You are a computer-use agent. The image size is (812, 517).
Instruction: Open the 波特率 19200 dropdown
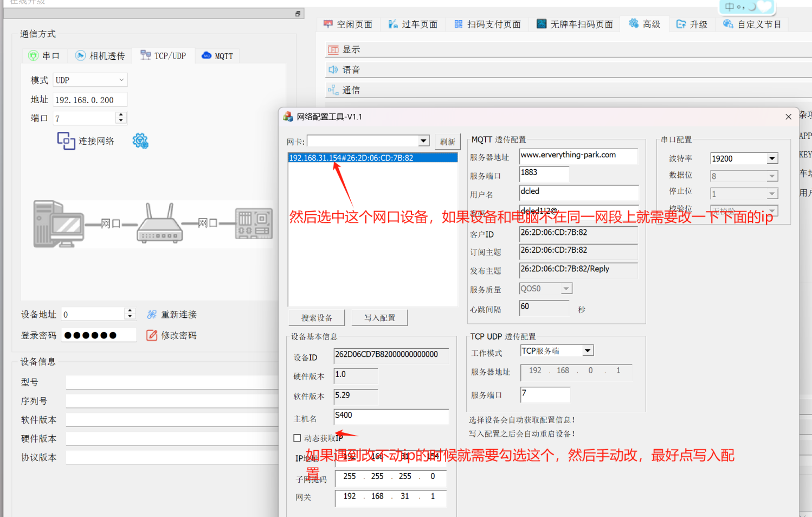point(772,158)
